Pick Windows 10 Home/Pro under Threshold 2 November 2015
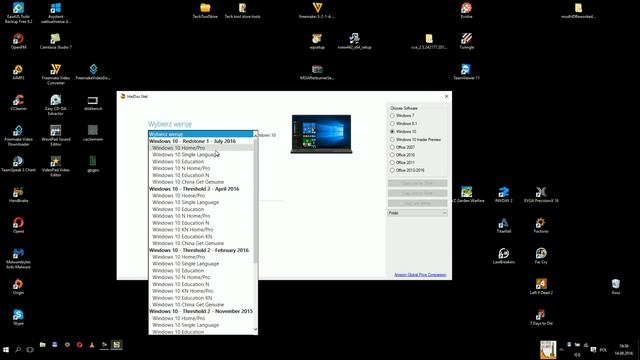Screen dimensions: 640x360 click(x=201, y=318)
